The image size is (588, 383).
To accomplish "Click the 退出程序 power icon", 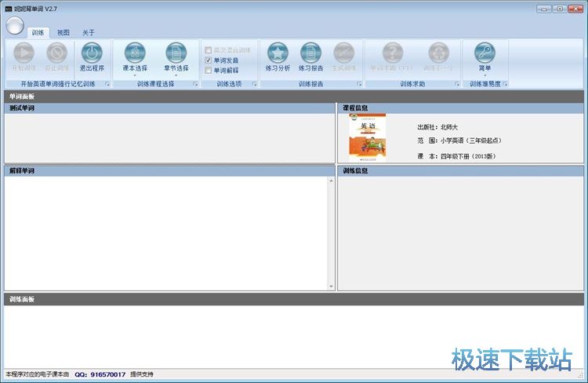I will 92,53.
